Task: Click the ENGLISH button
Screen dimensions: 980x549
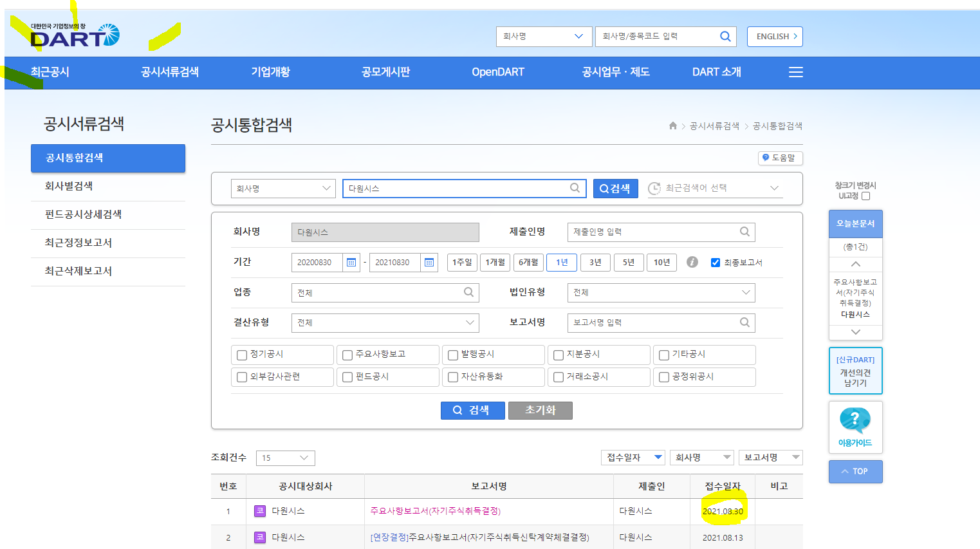Action: [775, 37]
